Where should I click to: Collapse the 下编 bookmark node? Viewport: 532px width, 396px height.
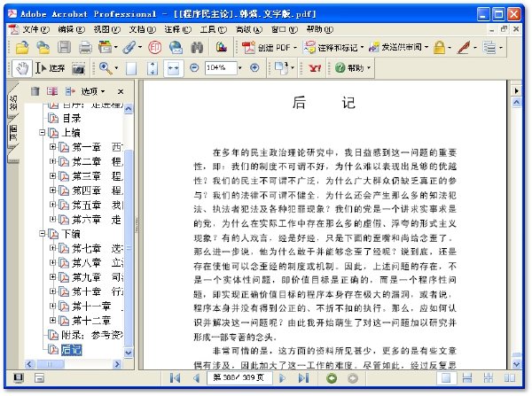42,234
